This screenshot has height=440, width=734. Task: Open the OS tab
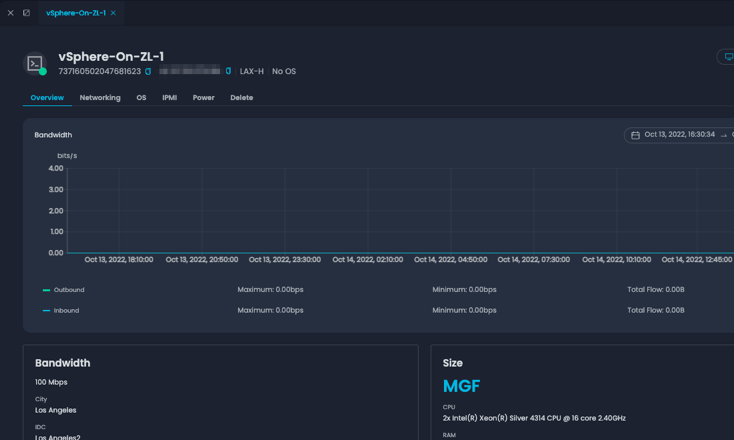[x=141, y=98]
